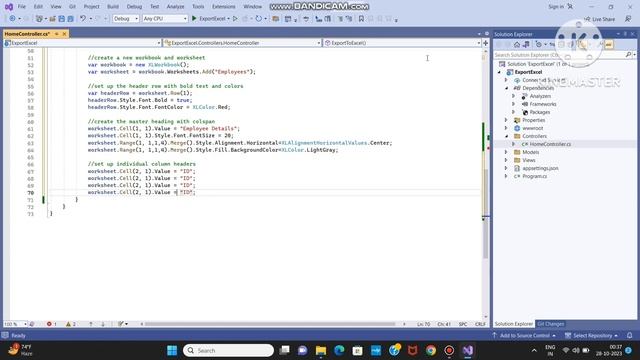Open the Edit menu
Image resolution: width=640 pixels, height=360 pixels.
[x=38, y=7]
